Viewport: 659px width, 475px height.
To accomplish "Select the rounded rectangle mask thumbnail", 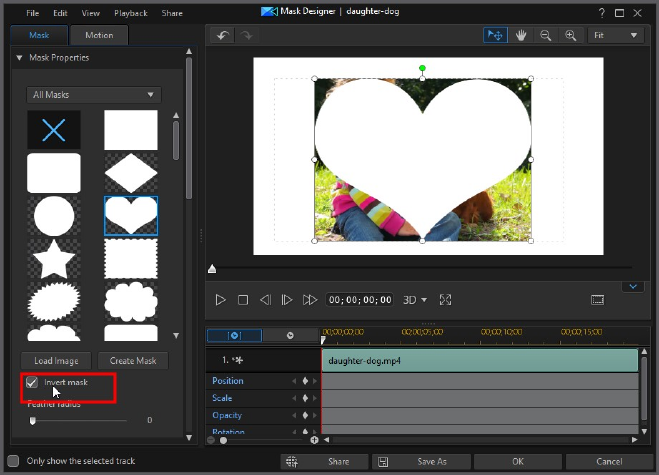I will click(54, 173).
